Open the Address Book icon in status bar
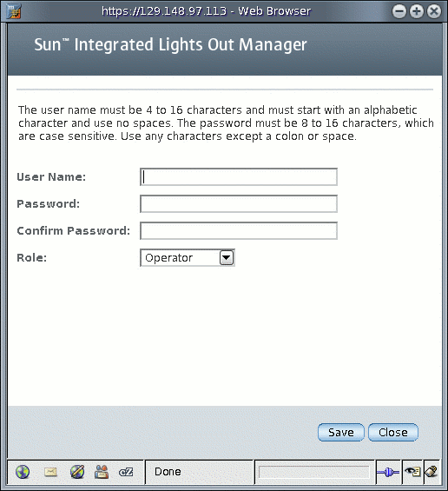Image resolution: width=448 pixels, height=491 pixels. click(x=102, y=472)
